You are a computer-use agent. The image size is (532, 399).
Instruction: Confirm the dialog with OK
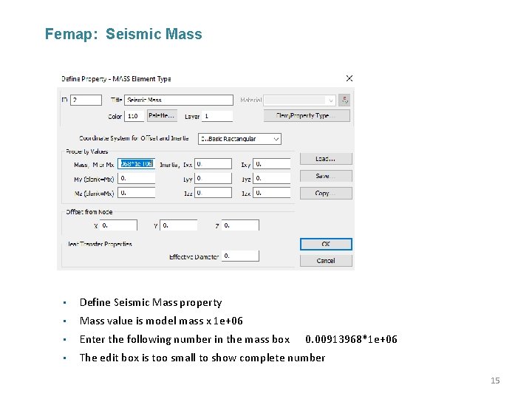click(326, 244)
